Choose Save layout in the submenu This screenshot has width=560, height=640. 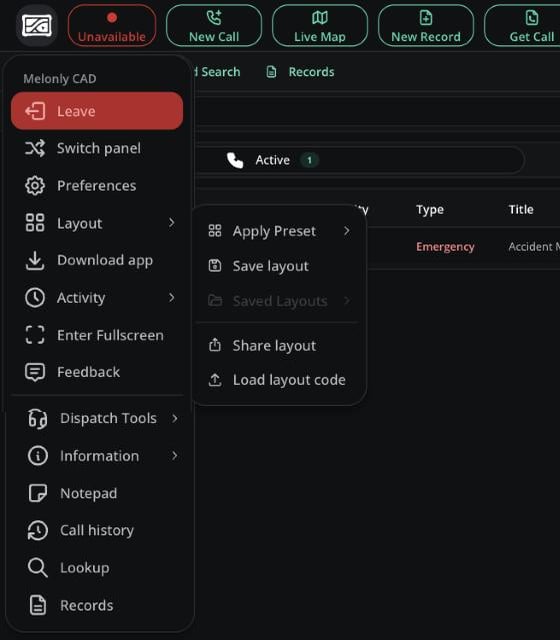[x=279, y=266]
